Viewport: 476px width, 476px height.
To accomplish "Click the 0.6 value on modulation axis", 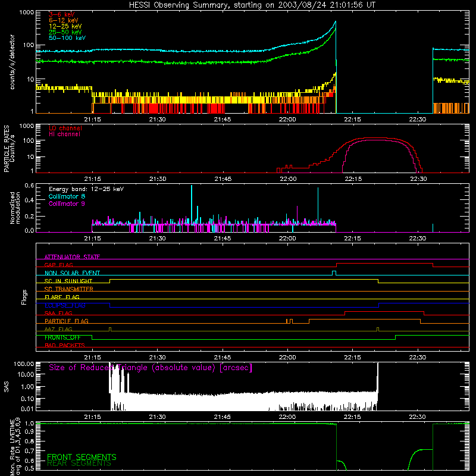I will 29,185.
